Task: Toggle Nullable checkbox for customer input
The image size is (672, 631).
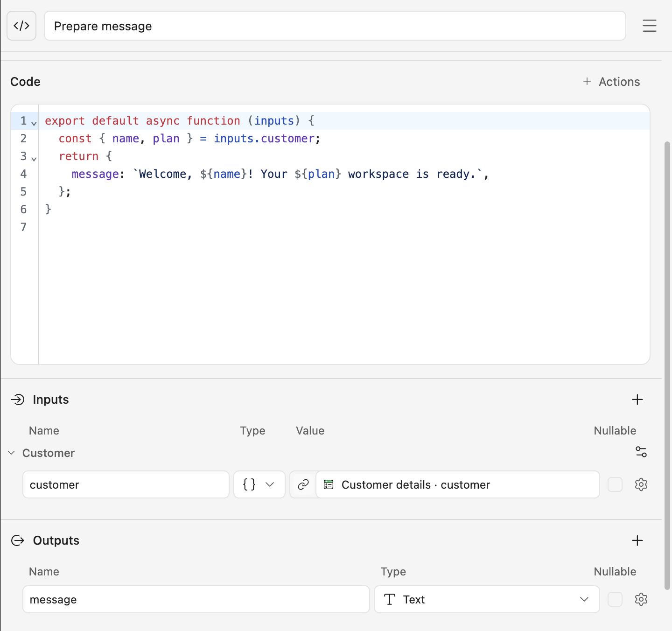Action: pos(615,484)
